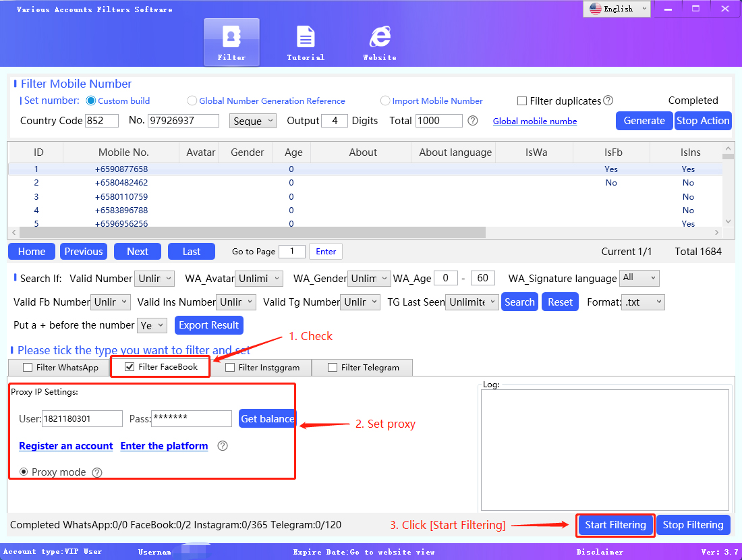Click the Previous page button
The height and width of the screenshot is (560, 742).
pyautogui.click(x=83, y=252)
